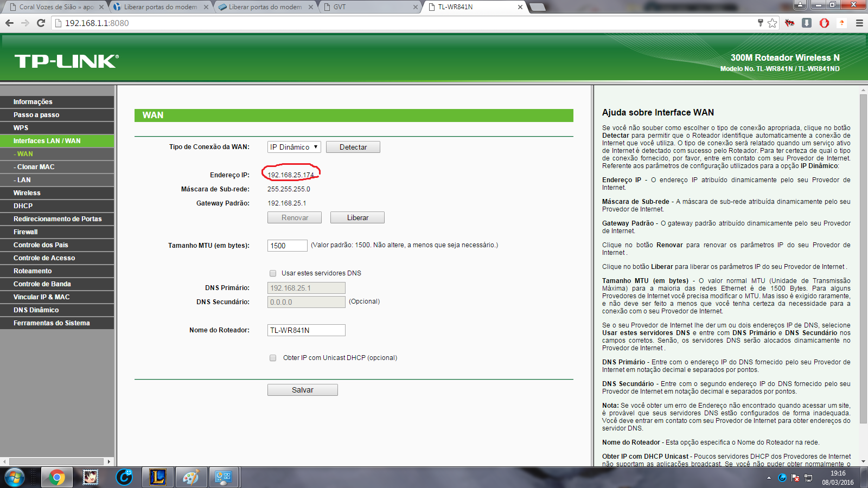Screen dimensions: 868x488
Task: Bookmark this page with the star icon
Action: (x=773, y=23)
